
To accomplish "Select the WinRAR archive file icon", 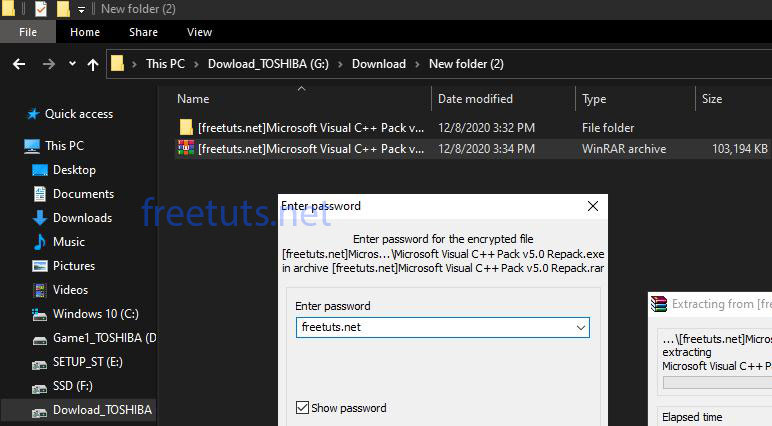I will [186, 148].
